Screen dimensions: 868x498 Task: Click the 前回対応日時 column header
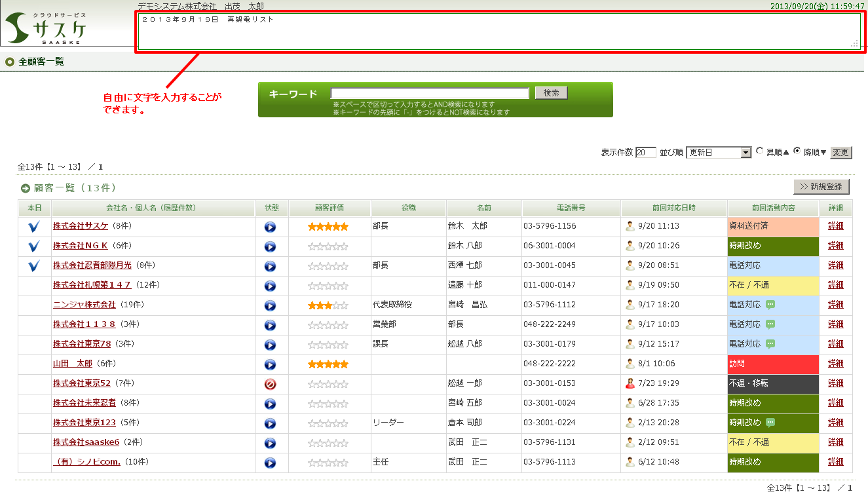pyautogui.click(x=673, y=208)
